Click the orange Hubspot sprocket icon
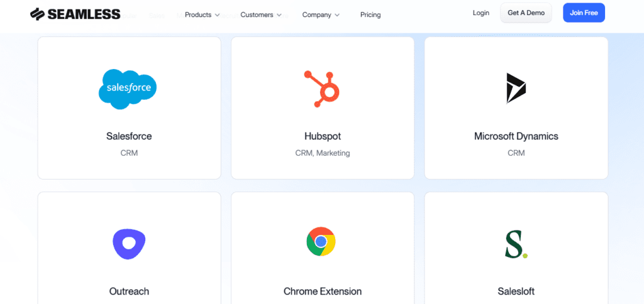The height and width of the screenshot is (304, 644). click(x=322, y=87)
